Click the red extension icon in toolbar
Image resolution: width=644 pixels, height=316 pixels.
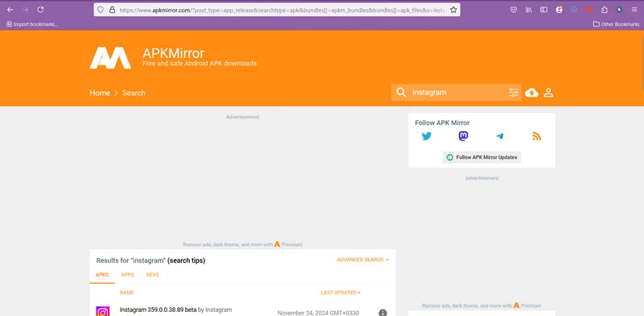point(589,10)
